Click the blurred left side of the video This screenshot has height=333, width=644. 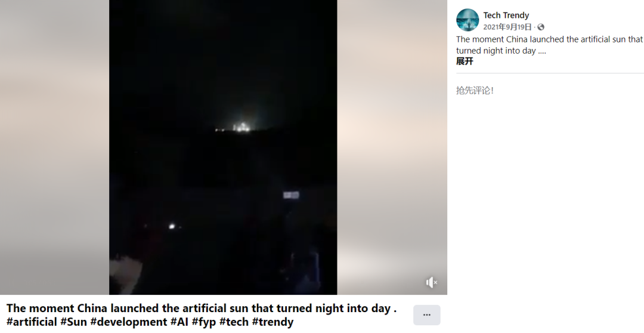click(x=55, y=147)
